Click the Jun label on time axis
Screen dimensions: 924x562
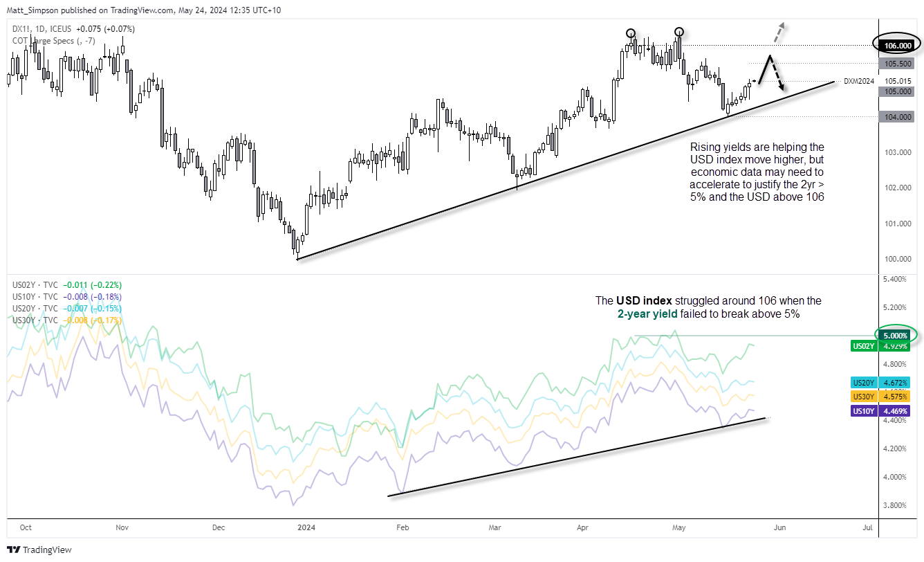779,527
